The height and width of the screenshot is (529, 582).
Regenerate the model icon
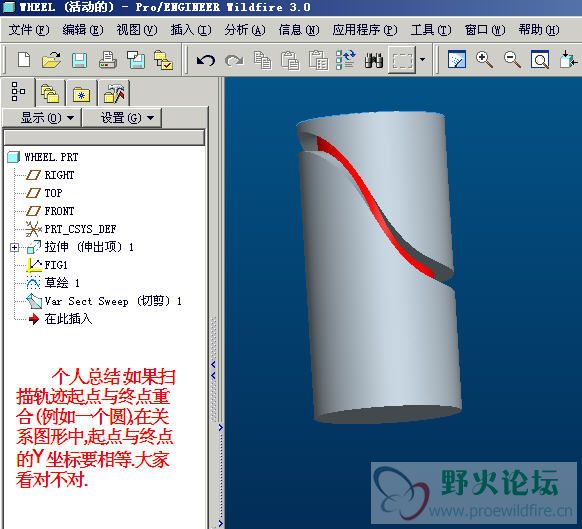346,60
